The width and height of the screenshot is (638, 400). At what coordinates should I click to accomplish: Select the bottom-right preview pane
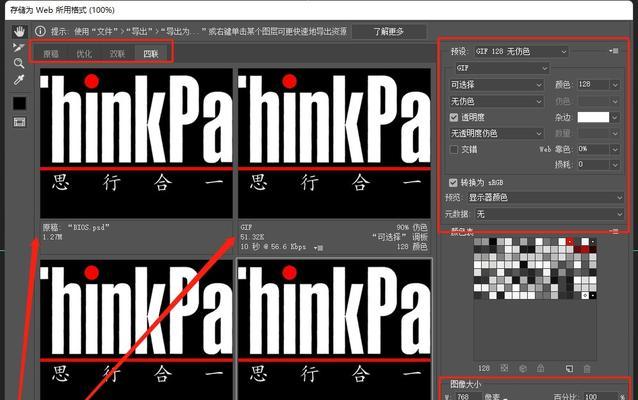(x=334, y=330)
